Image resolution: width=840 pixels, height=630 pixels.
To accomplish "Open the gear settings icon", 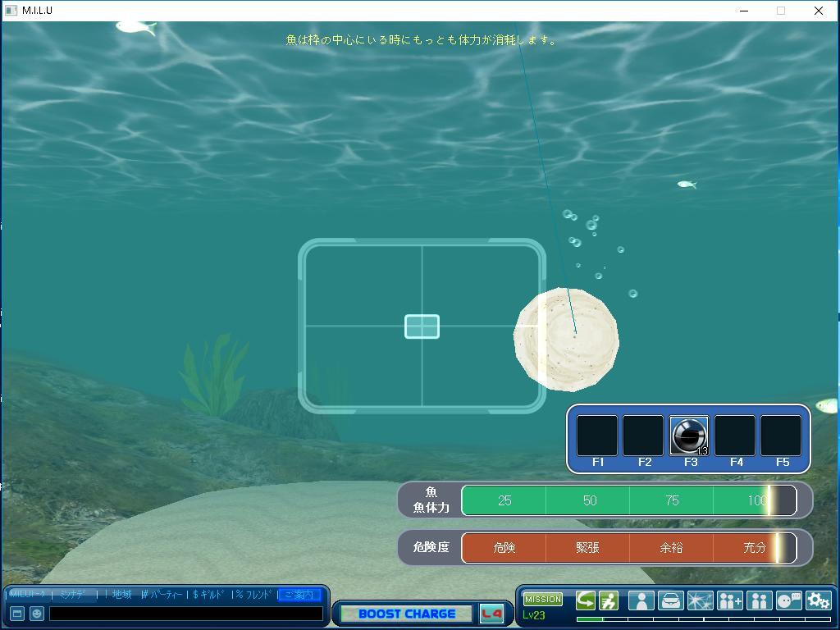I will (818, 600).
